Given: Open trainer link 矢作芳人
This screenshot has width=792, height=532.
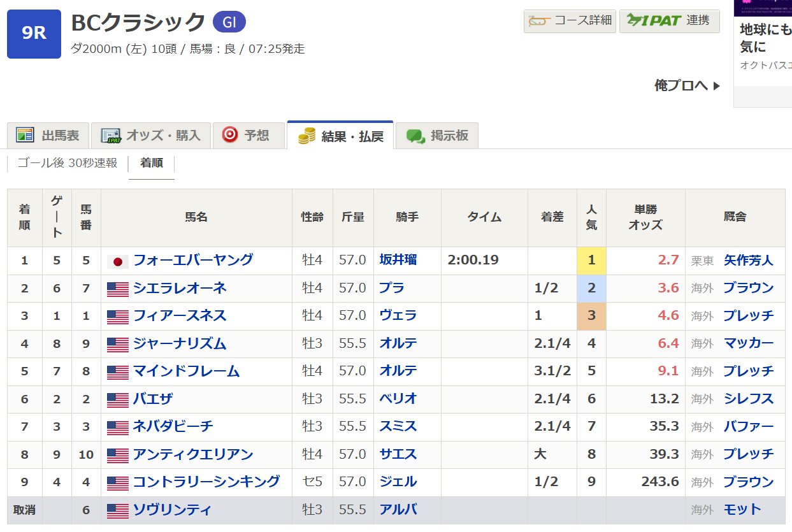Looking at the screenshot, I should pos(748,260).
